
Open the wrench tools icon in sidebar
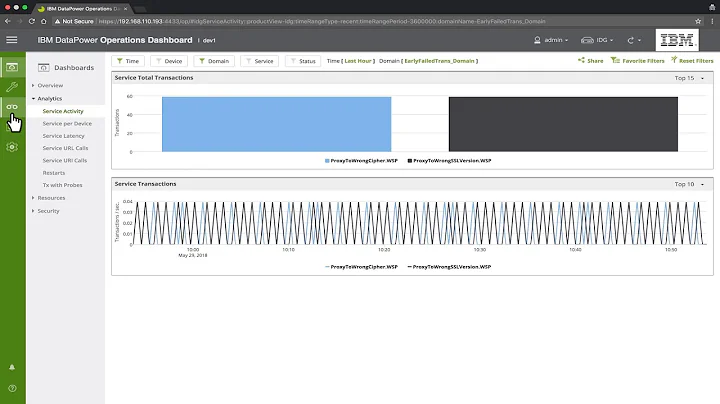[12, 87]
